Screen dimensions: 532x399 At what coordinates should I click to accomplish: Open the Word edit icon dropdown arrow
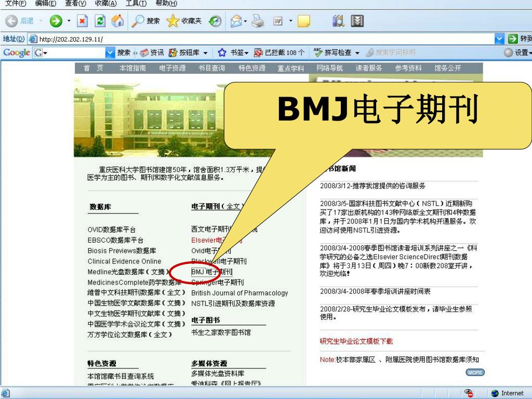click(290, 21)
